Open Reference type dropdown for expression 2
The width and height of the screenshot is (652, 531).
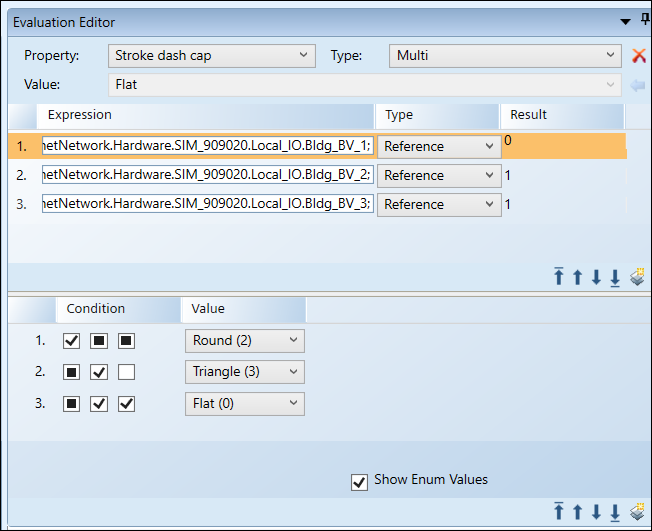(439, 176)
